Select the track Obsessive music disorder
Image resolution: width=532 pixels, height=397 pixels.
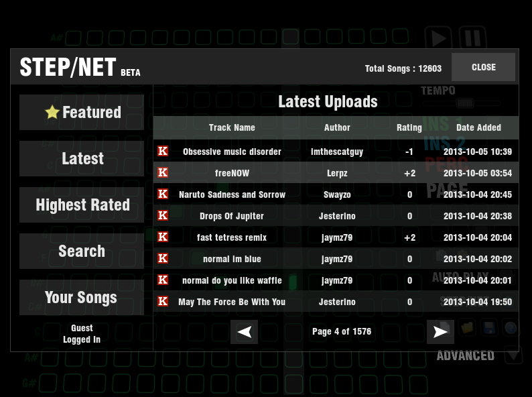pyautogui.click(x=232, y=152)
